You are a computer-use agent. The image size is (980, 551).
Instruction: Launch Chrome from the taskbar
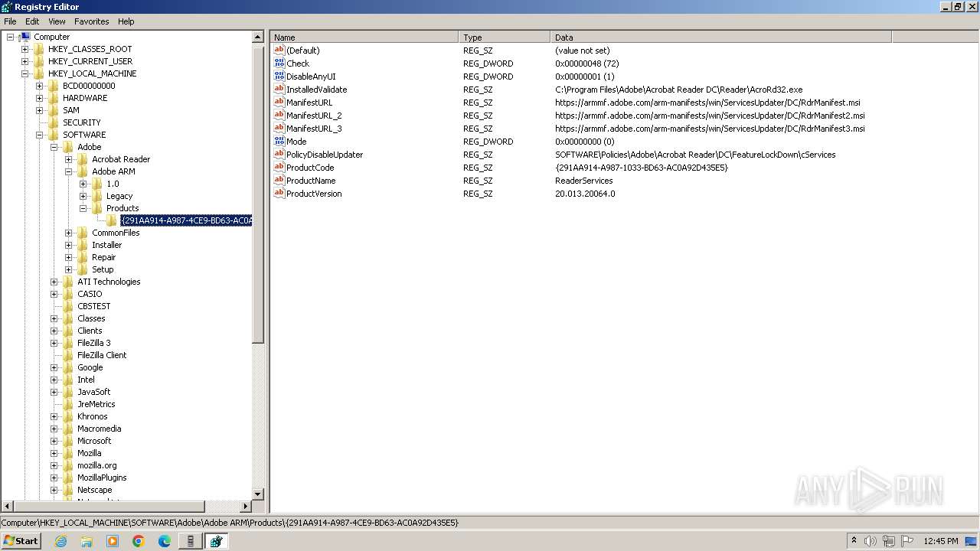(x=139, y=541)
